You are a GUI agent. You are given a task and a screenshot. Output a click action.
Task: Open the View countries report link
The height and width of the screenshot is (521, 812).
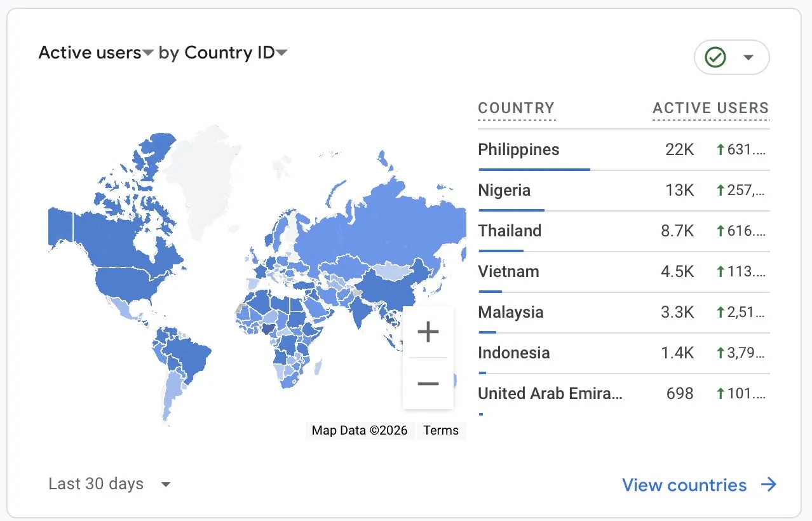click(x=684, y=485)
